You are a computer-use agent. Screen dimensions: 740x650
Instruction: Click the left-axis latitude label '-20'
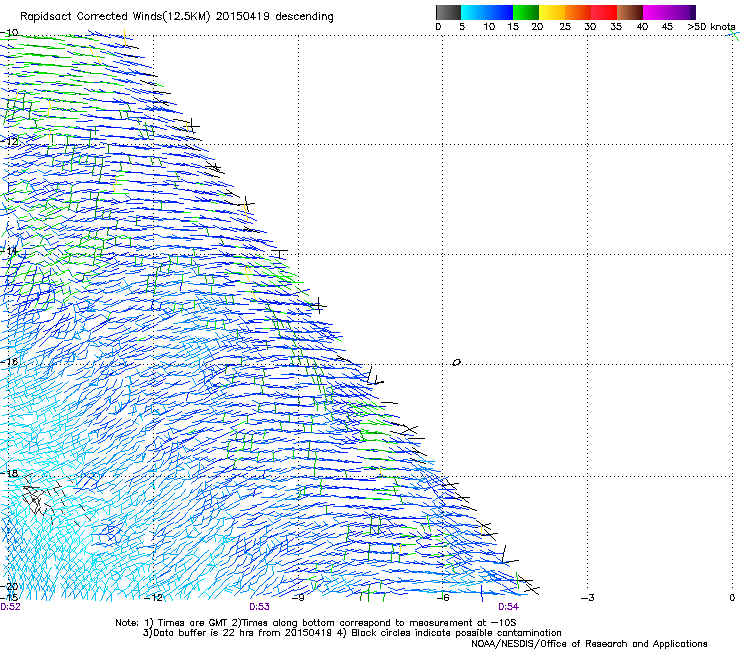[x=9, y=586]
